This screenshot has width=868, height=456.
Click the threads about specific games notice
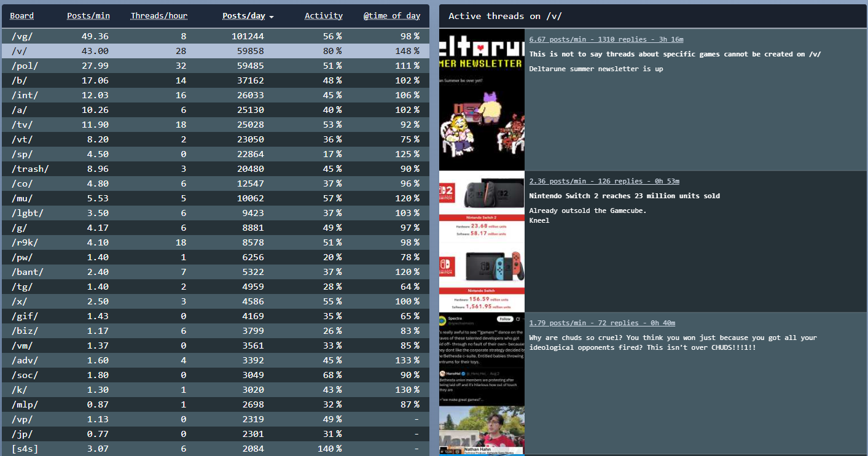pyautogui.click(x=675, y=54)
